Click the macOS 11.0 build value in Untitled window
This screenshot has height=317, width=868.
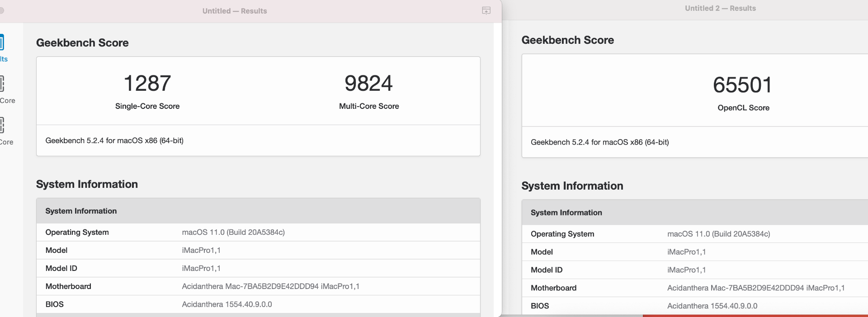pyautogui.click(x=233, y=232)
